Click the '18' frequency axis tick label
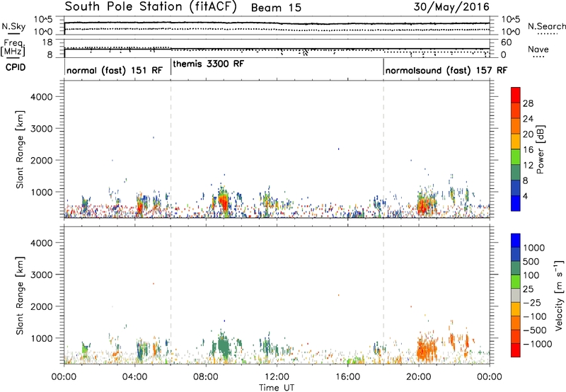The width and height of the screenshot is (566, 392). point(47,42)
